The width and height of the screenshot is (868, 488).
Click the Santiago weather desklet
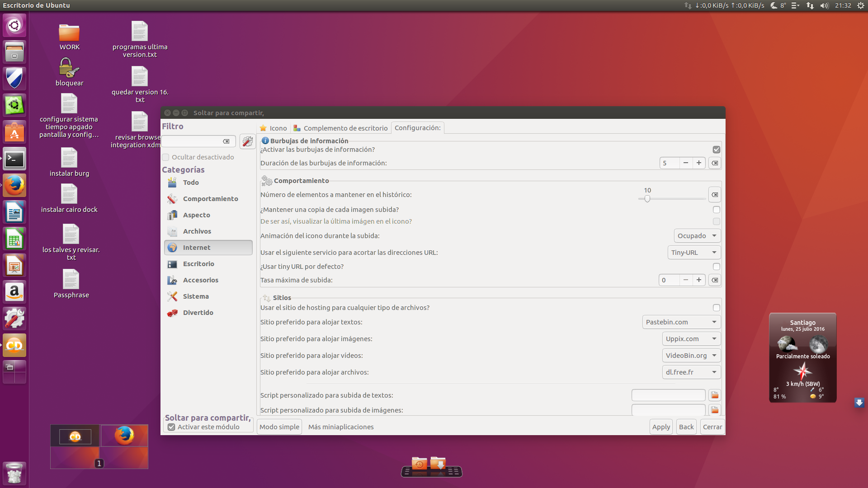(x=803, y=357)
